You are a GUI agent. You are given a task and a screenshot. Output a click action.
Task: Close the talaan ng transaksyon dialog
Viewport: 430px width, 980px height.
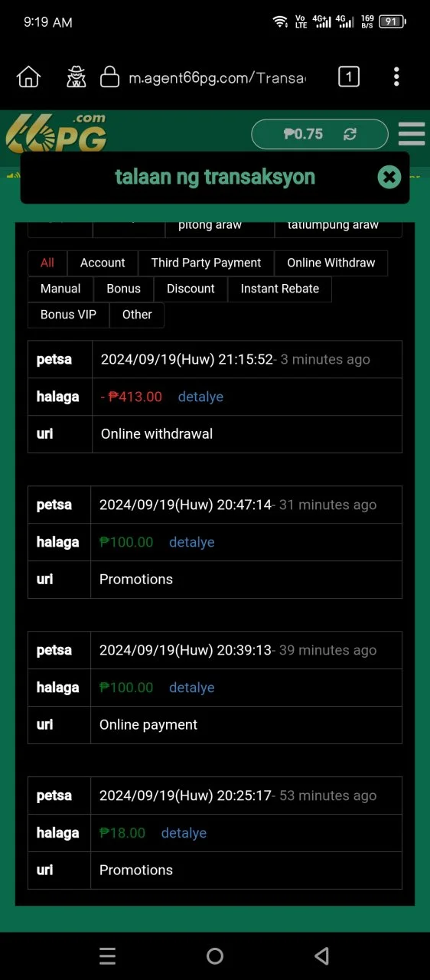click(x=389, y=177)
